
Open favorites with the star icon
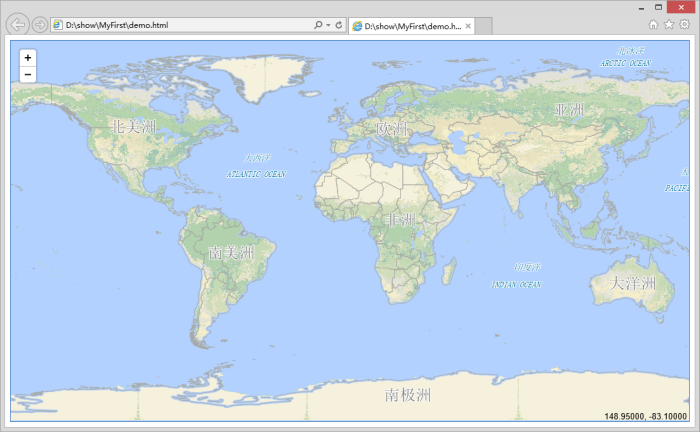coord(669,24)
